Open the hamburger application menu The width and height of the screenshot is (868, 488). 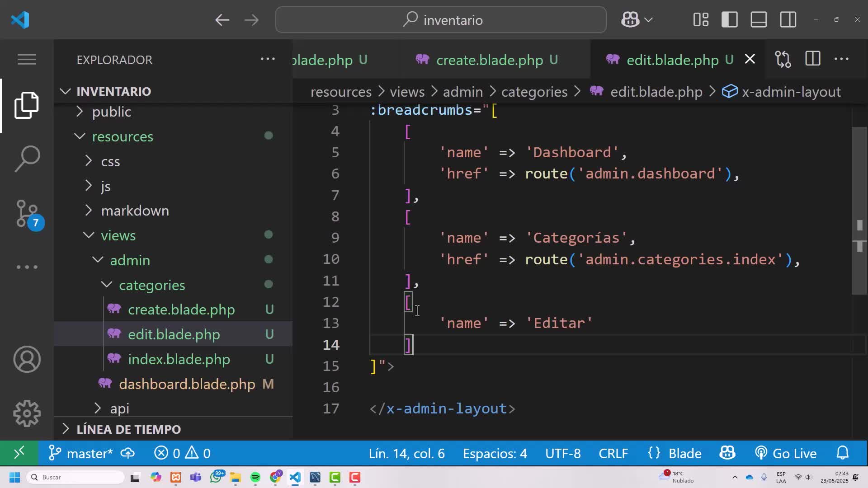27,59
